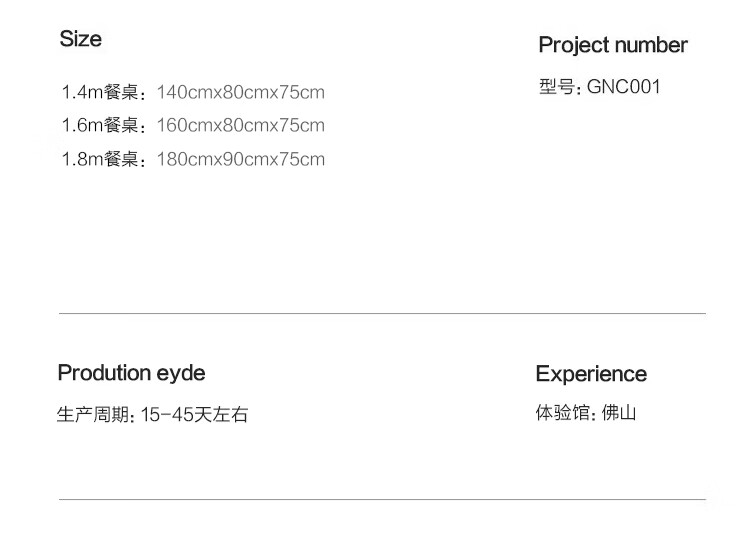Click the word eyde in the heading

pos(182,373)
